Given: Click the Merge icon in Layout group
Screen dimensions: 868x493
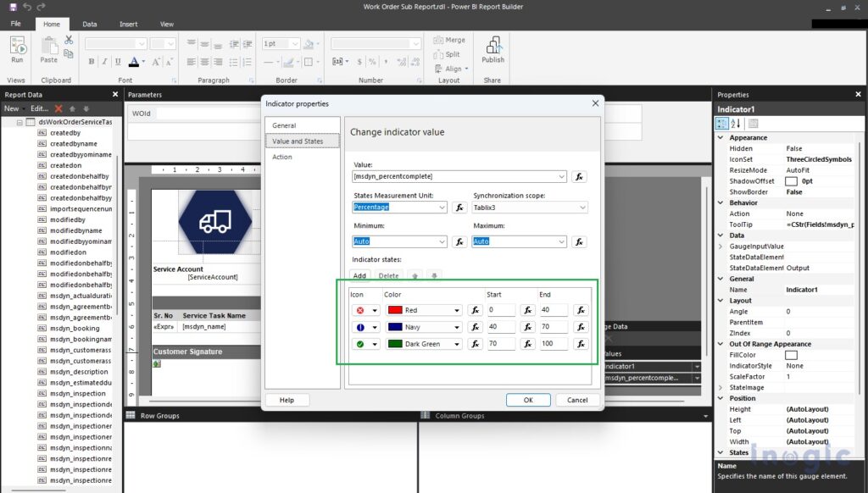Looking at the screenshot, I should tap(444, 39).
